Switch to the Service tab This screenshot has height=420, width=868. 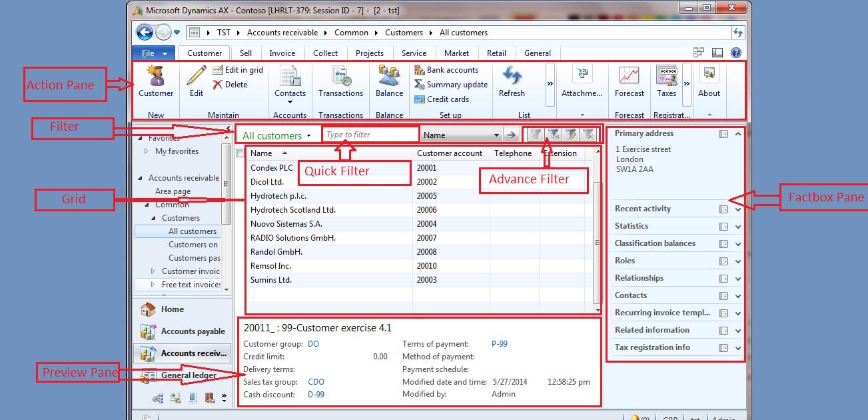point(414,53)
